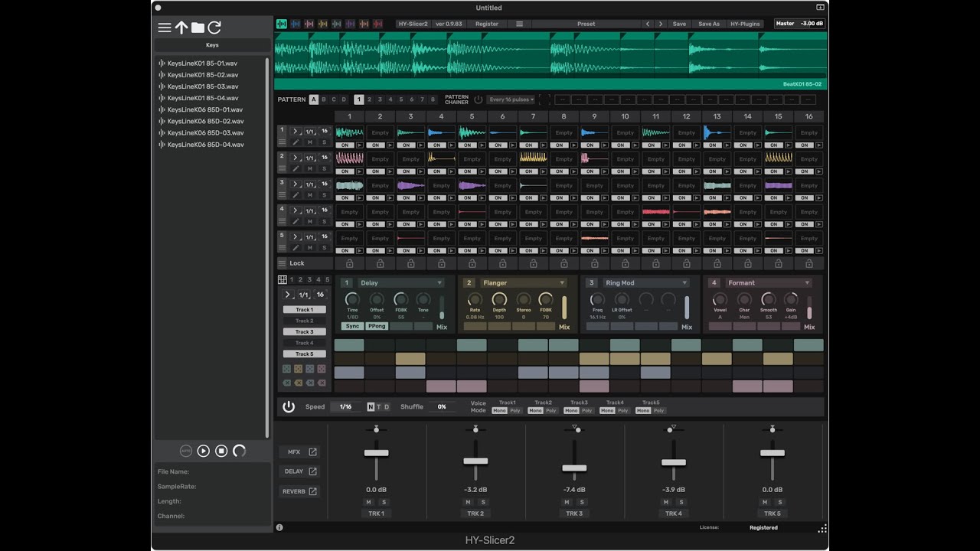Screen dimensions: 980x551
Task: Open the MFX pop-out window
Action: click(x=299, y=452)
